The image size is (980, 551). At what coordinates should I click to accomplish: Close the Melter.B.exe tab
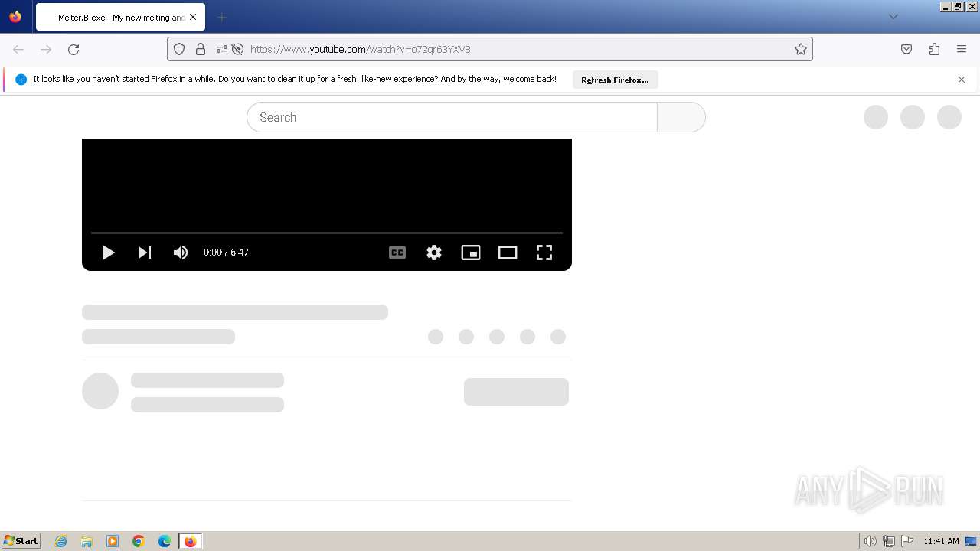coord(193,17)
